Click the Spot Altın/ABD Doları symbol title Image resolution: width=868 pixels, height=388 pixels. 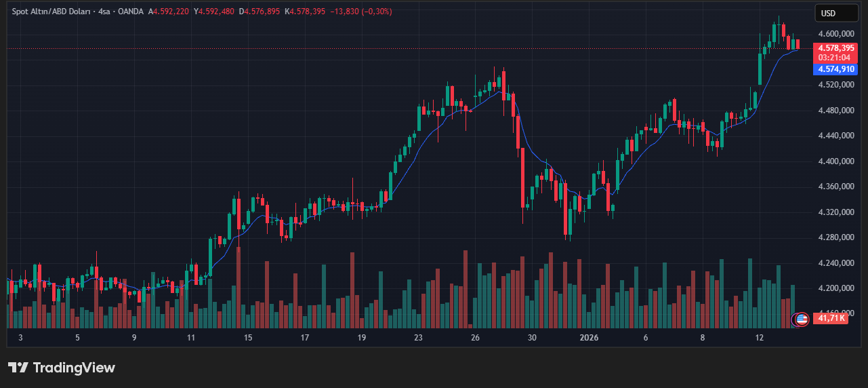pos(60,12)
